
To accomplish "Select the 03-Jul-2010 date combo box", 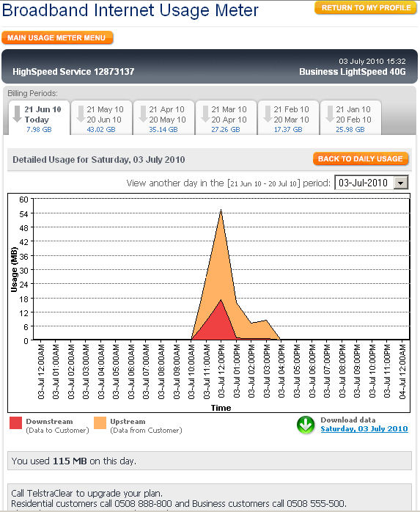I will point(372,183).
